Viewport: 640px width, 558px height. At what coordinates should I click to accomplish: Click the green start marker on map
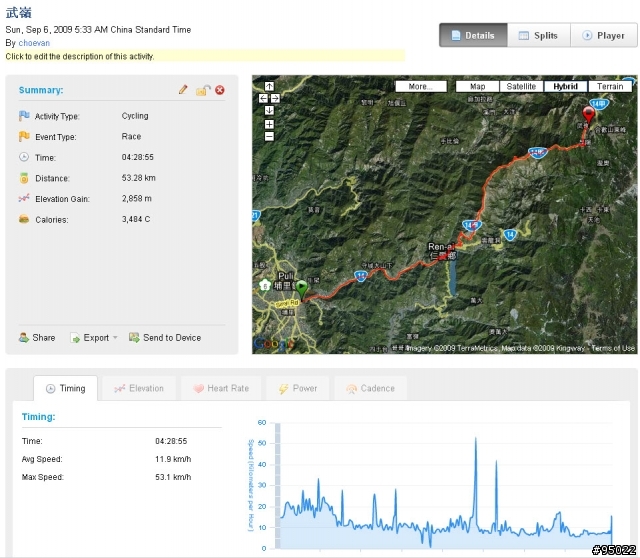(x=302, y=291)
